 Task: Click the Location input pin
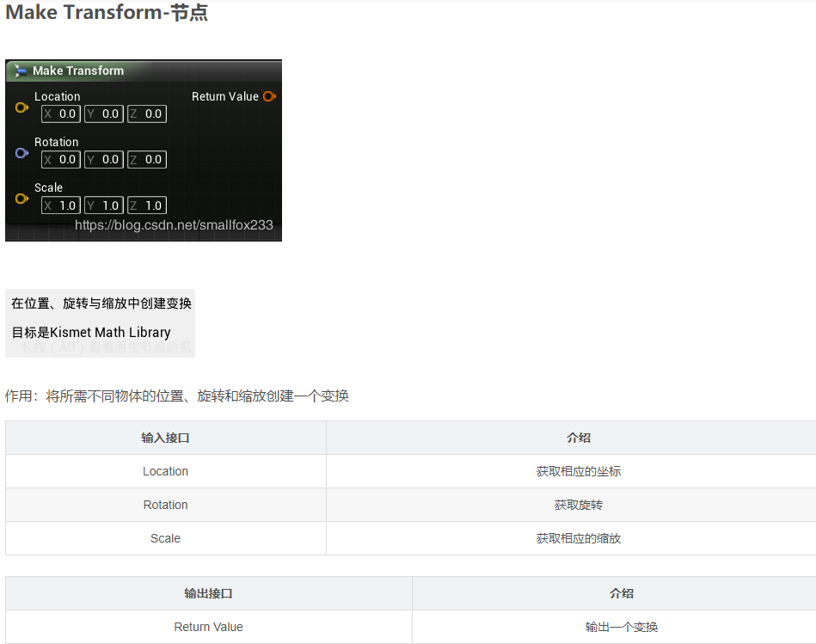click(x=21, y=107)
